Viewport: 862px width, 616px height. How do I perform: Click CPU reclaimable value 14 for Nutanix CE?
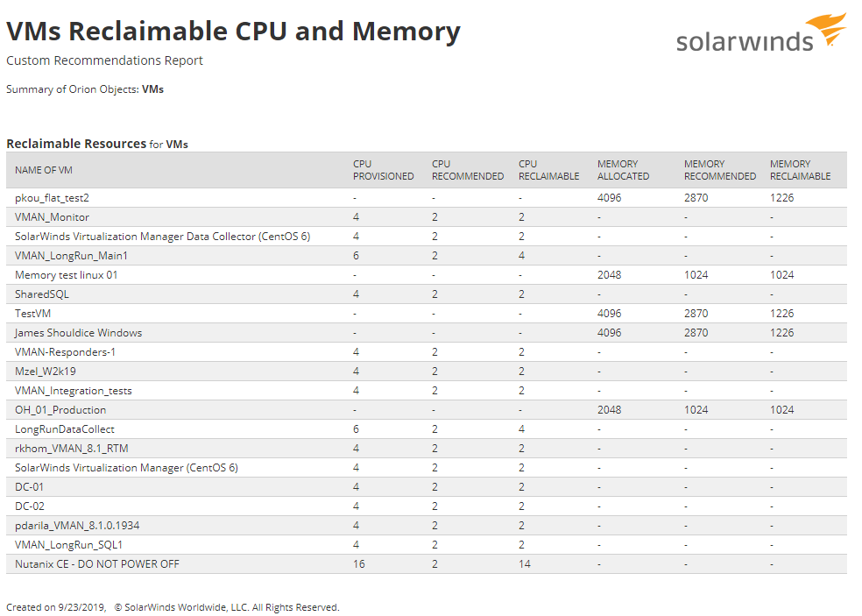tap(524, 564)
